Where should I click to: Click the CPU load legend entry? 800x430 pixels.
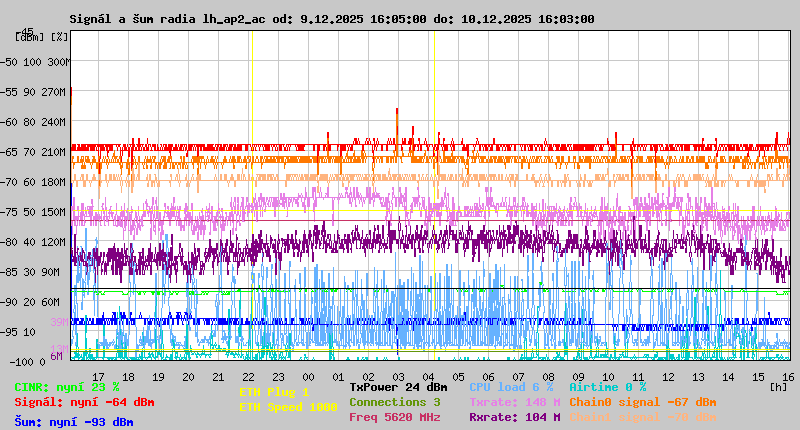510,387
